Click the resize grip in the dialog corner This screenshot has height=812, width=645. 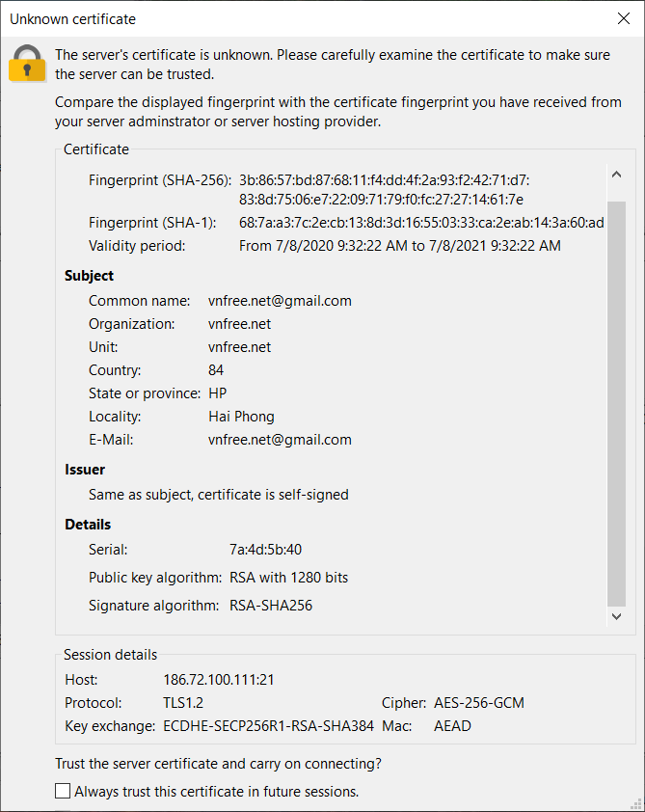(637, 804)
